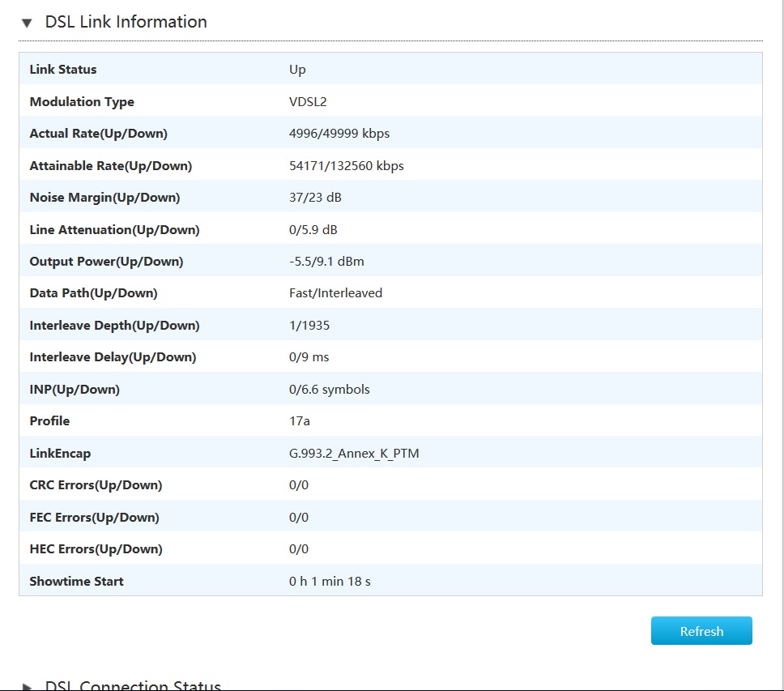Click the Line Attenuation(Up/Down) label

pyautogui.click(x=114, y=230)
